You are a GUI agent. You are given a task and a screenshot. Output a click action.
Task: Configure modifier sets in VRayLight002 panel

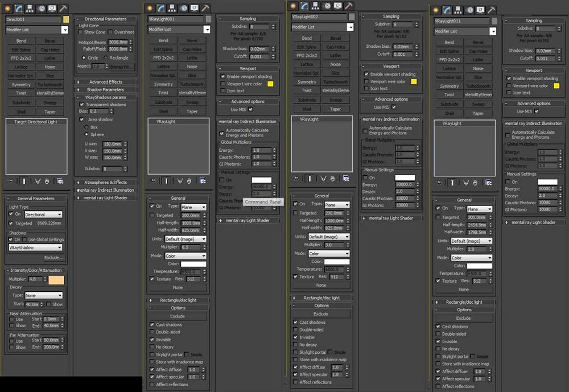pos(346,178)
